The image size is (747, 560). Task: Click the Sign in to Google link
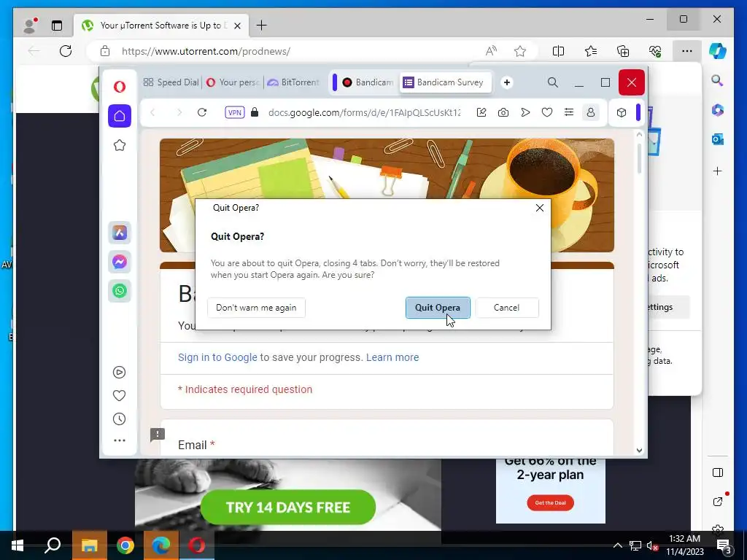click(x=217, y=357)
